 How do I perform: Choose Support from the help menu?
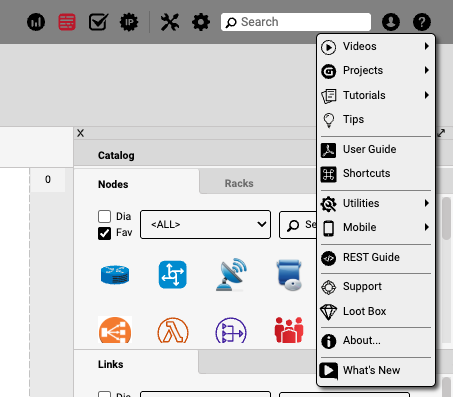click(376, 287)
